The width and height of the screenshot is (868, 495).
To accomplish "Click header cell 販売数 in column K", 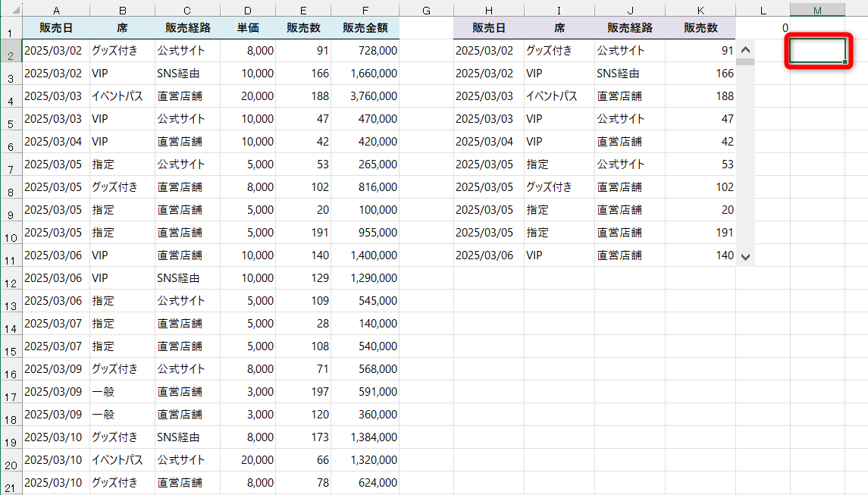I will (x=700, y=28).
